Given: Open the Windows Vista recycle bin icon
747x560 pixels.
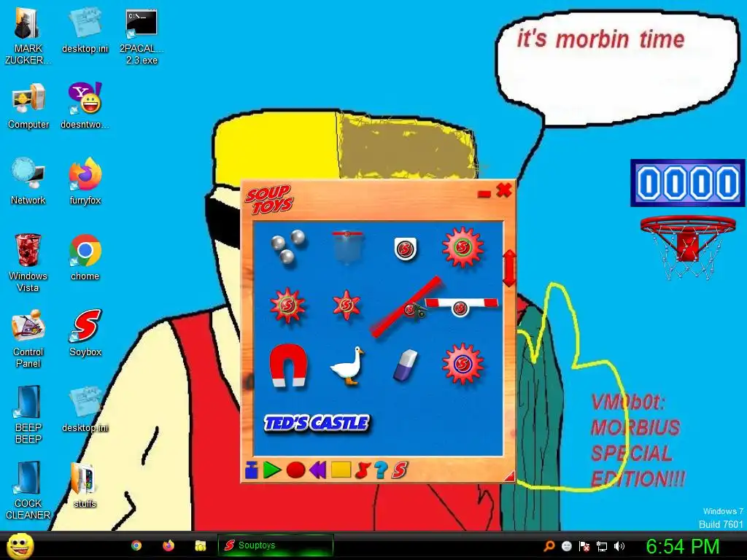Looking at the screenshot, I should pyautogui.click(x=28, y=262).
